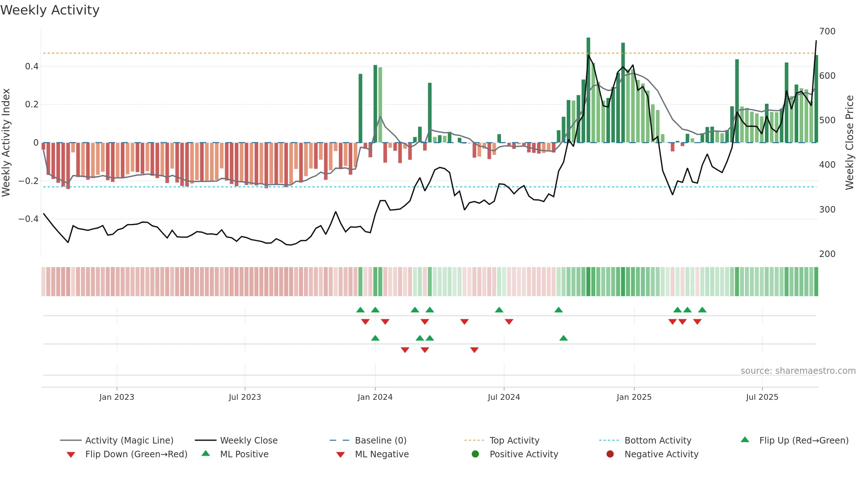This screenshot has height=488, width=868.
Task: Click the Positive Activity green circle icon
Action: tap(475, 454)
